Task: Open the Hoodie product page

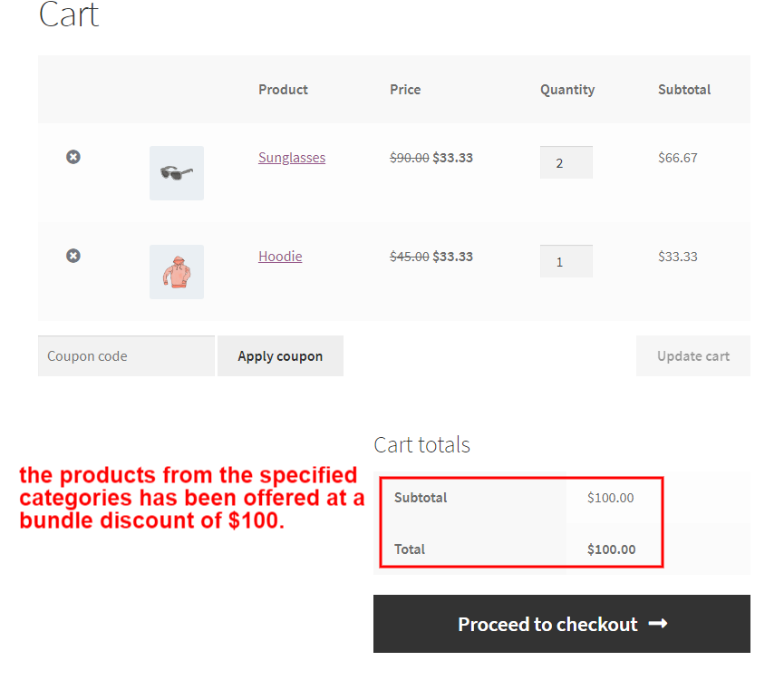Action: 279,256
